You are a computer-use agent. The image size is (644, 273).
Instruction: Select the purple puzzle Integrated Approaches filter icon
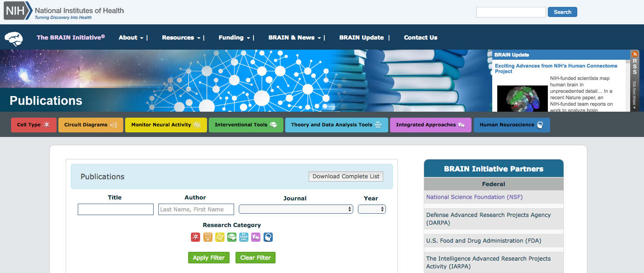click(x=256, y=237)
